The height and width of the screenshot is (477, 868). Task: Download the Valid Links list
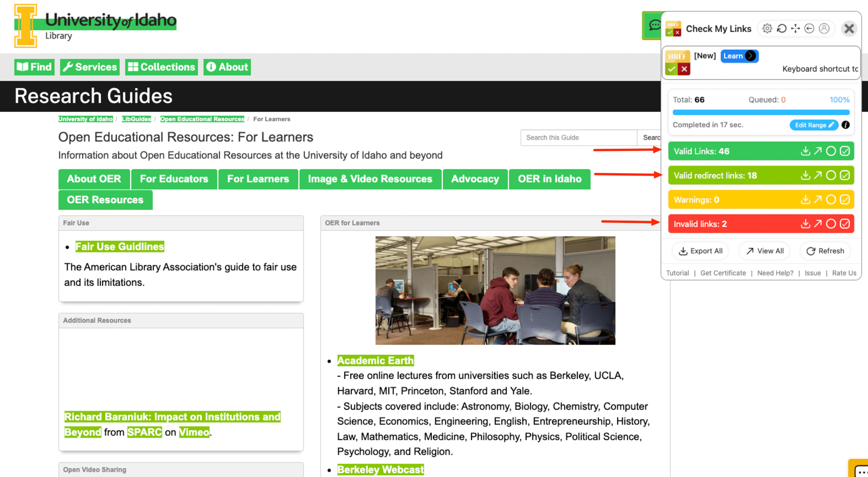(805, 151)
